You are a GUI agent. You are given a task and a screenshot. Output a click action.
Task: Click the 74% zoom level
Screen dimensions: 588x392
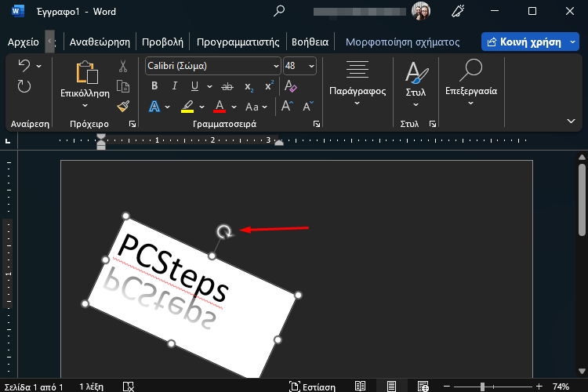coord(561,387)
